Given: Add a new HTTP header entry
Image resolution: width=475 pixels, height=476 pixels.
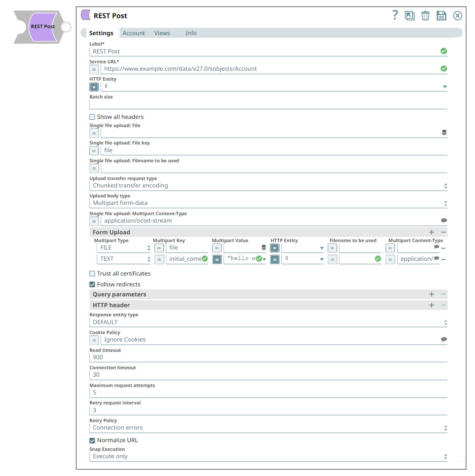Looking at the screenshot, I should coord(432,305).
